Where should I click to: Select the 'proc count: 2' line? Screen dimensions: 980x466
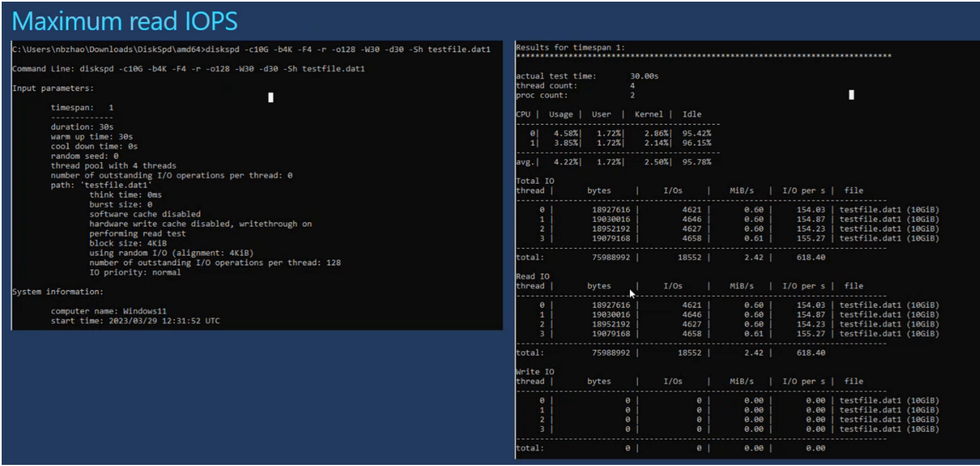click(x=576, y=95)
